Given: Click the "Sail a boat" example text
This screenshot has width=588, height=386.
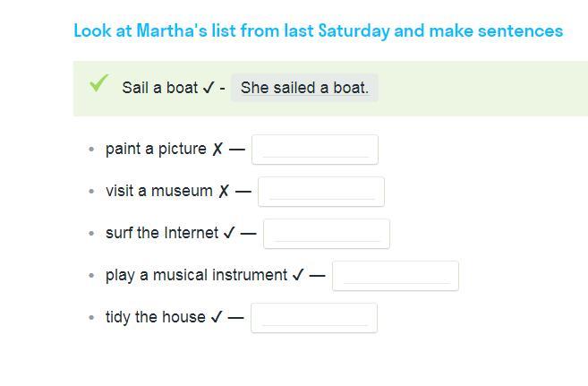Looking at the screenshot, I should click(x=159, y=88).
